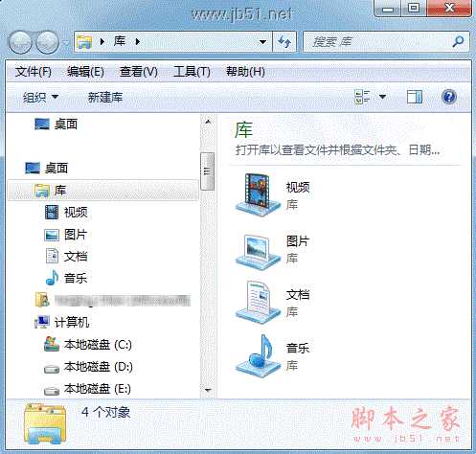Select 库 in the navigation tree

click(x=102, y=191)
